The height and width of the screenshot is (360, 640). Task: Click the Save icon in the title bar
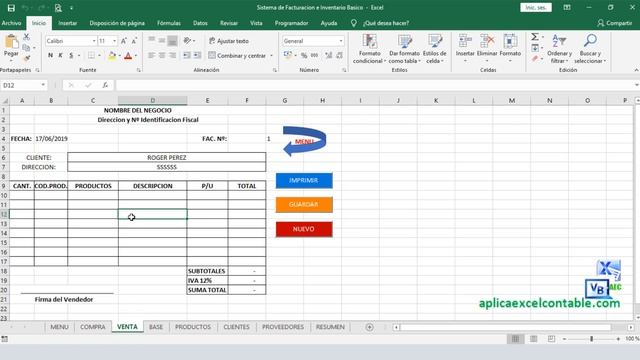(11, 8)
